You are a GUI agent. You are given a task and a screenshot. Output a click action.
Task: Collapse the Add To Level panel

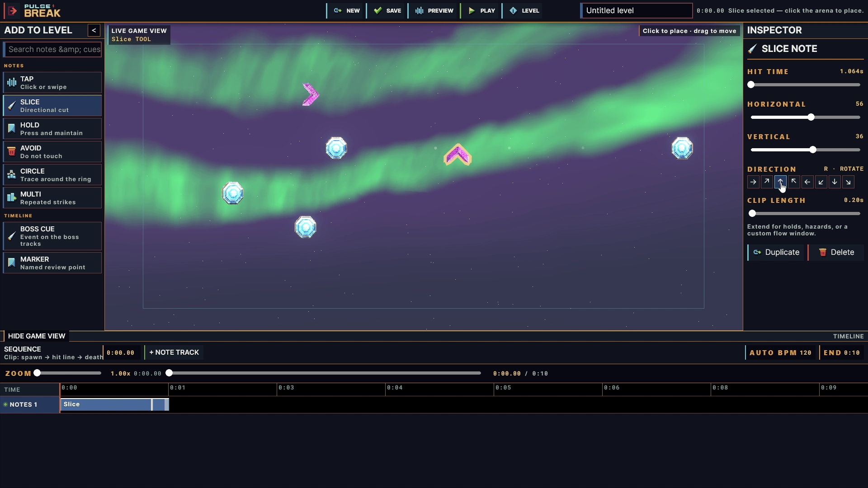[94, 30]
